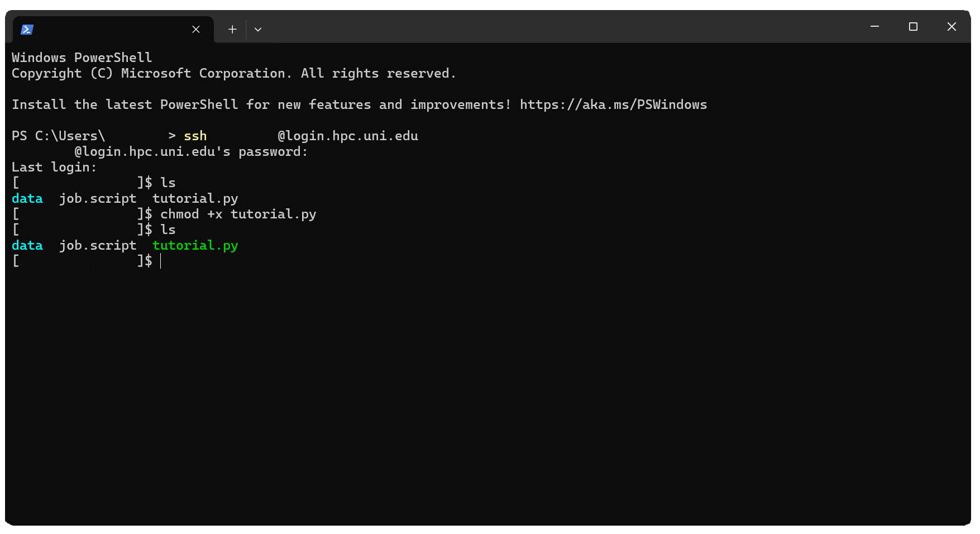Click the green tutorial.py filename

pos(195,246)
